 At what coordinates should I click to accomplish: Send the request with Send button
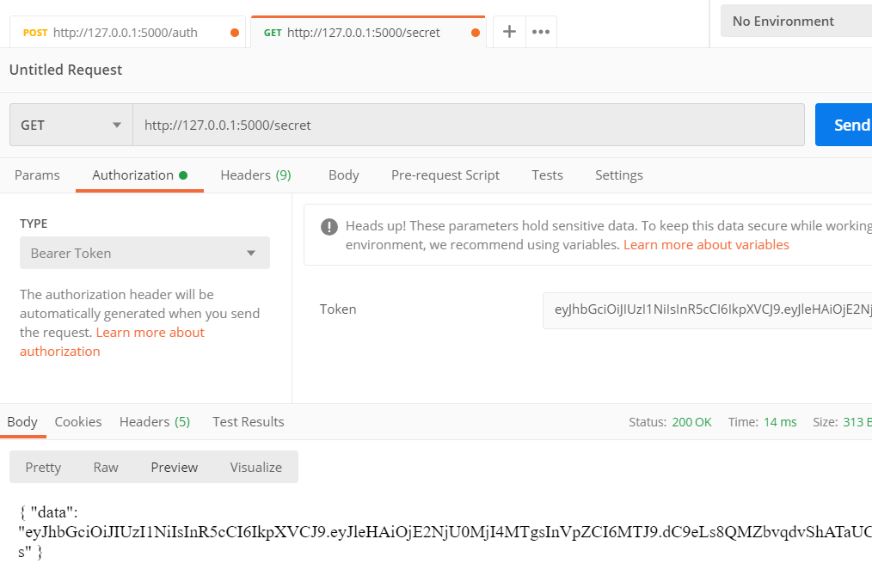tap(844, 125)
